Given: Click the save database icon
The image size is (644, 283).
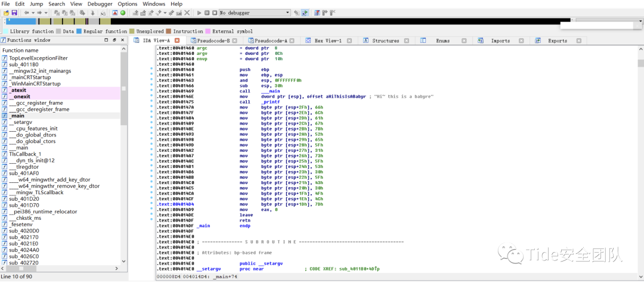Looking at the screenshot, I should [x=15, y=13].
